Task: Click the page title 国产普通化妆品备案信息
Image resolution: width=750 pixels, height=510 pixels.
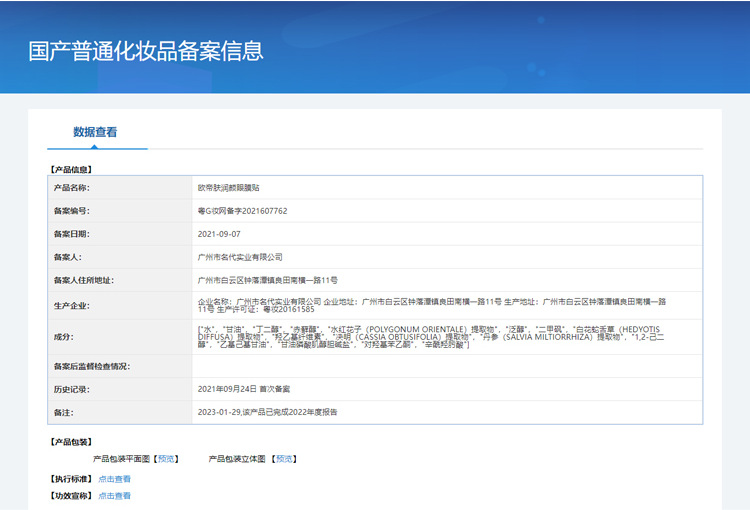Action: [x=146, y=50]
